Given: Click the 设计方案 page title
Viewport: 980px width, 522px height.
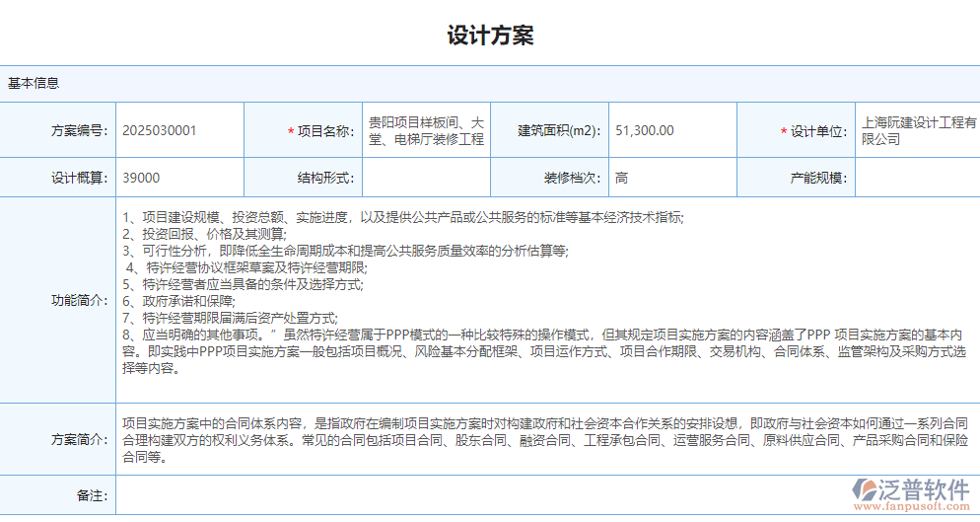Looking at the screenshot, I should [490, 36].
